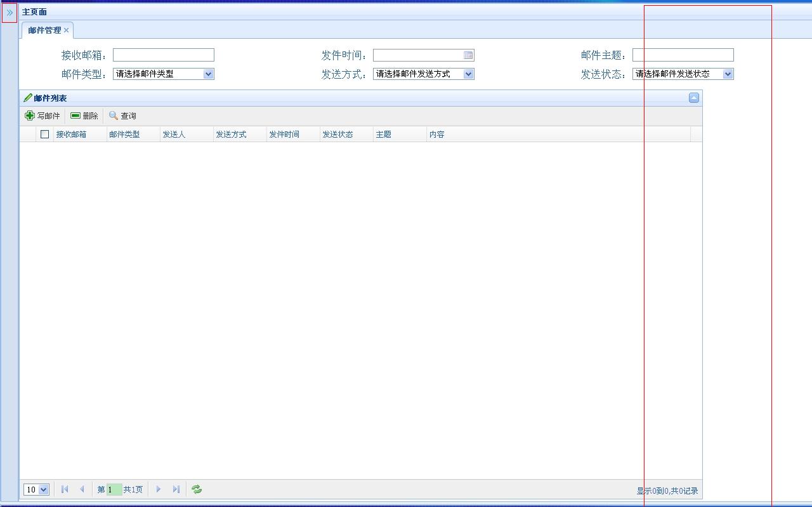Image resolution: width=812 pixels, height=507 pixels.
Task: Go to the previous page
Action: coord(82,489)
